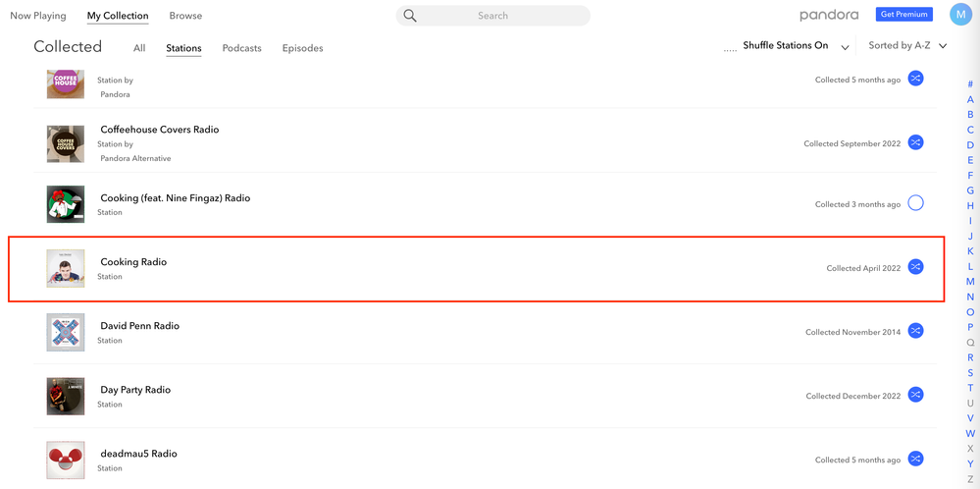Viewport: 980px width, 489px height.
Task: Jump to letter E in index
Action: click(x=970, y=160)
